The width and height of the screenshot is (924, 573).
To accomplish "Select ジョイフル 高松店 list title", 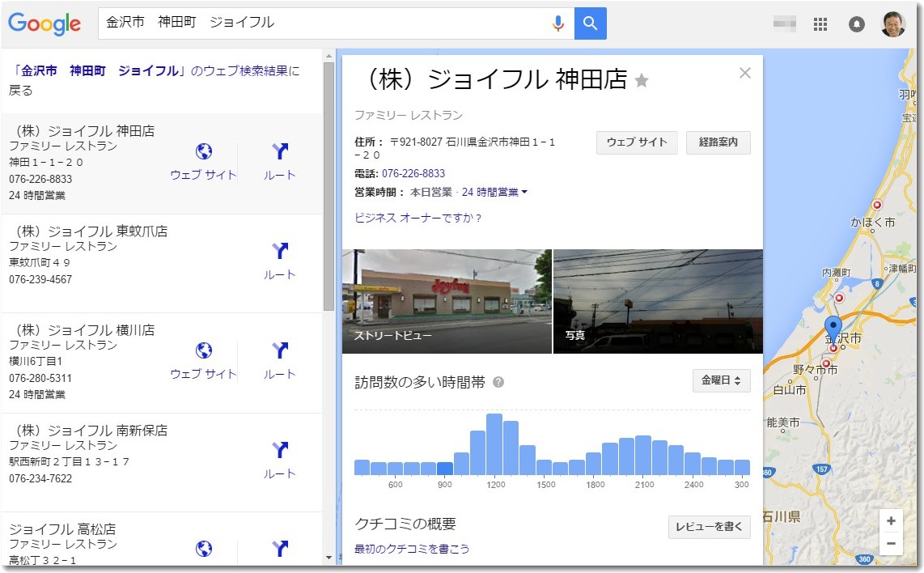I will point(62,529).
